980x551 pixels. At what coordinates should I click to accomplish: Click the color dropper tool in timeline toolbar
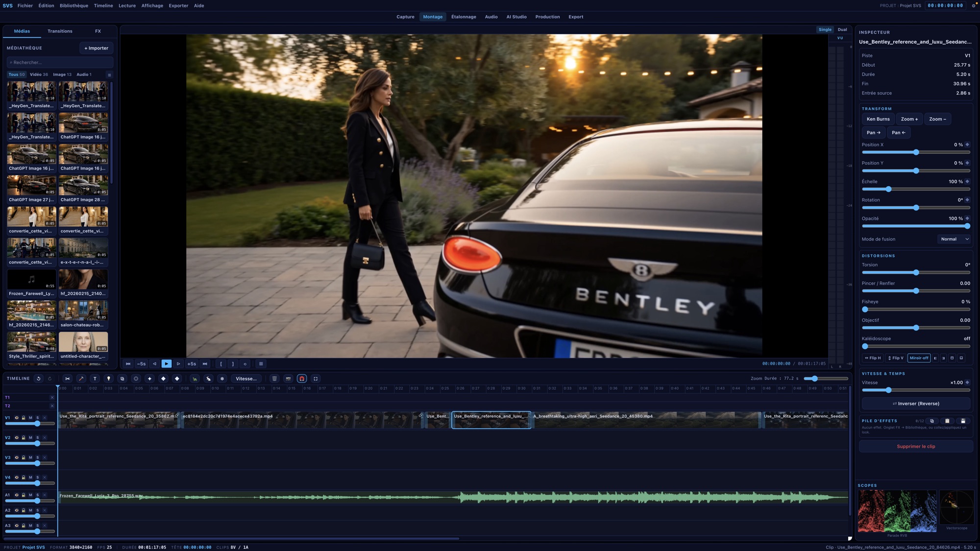pyautogui.click(x=81, y=379)
